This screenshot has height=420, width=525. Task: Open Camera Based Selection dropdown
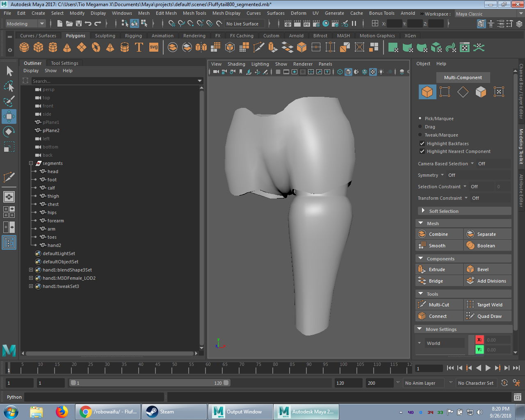pyautogui.click(x=472, y=164)
